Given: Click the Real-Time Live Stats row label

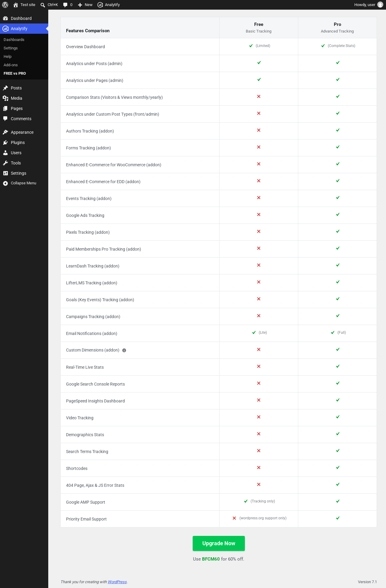Looking at the screenshot, I should coord(85,367).
